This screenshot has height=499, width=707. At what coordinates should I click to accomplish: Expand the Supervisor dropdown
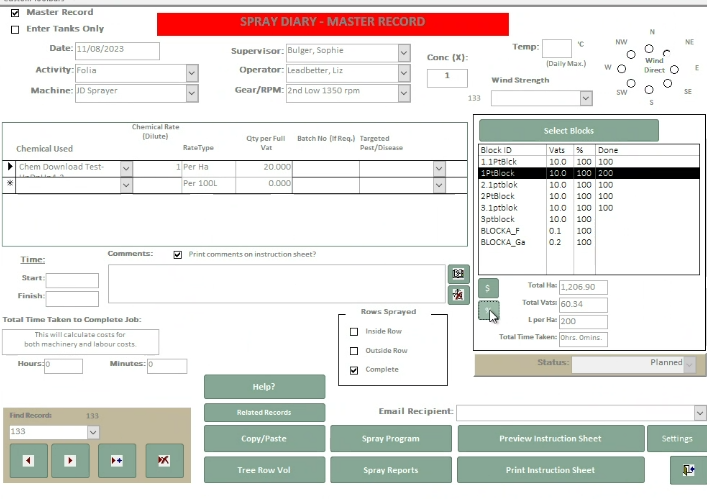(404, 53)
